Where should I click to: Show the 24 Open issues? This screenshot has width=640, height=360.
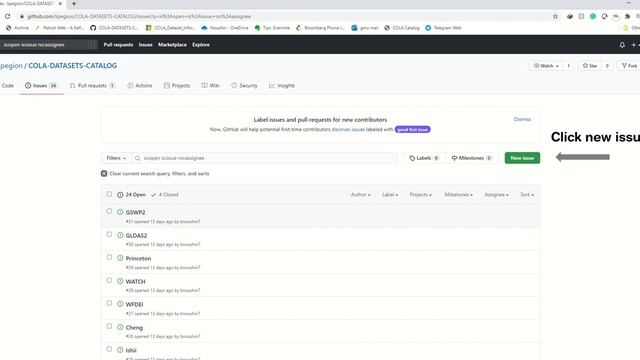(131, 195)
